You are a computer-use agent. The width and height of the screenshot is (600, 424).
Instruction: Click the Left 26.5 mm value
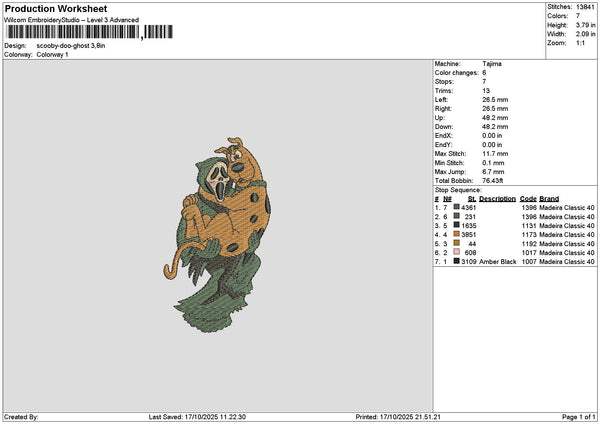[495, 99]
